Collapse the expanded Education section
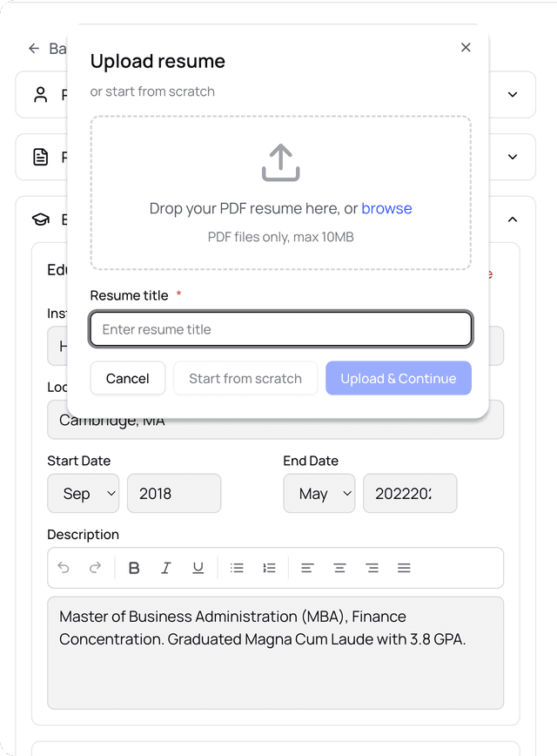This screenshot has width=557, height=756. (513, 219)
